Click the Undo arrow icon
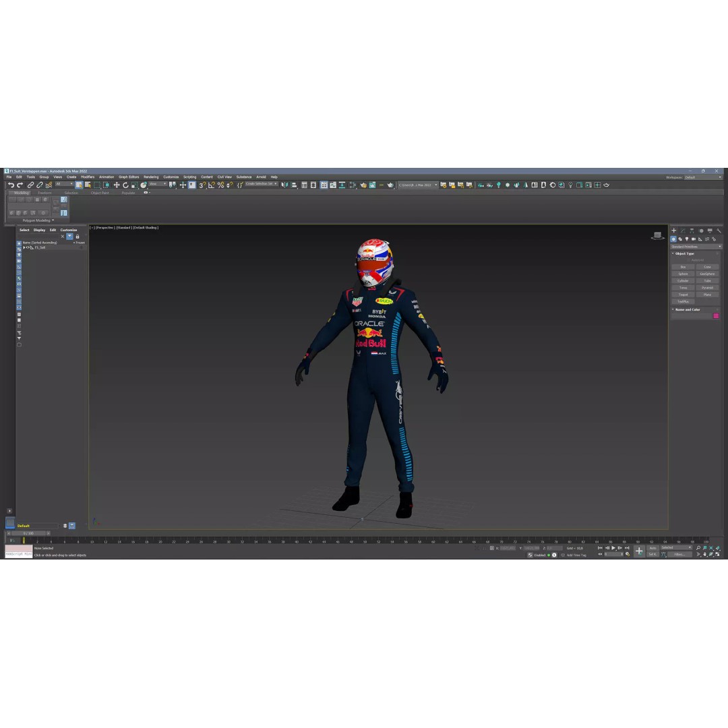Image resolution: width=728 pixels, height=728 pixels. (x=11, y=185)
